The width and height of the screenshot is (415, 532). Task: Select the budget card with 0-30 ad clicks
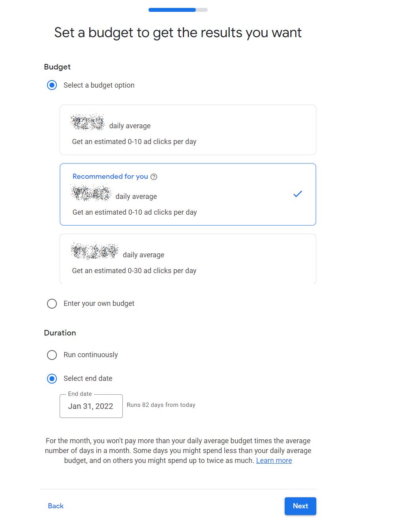tap(188, 259)
